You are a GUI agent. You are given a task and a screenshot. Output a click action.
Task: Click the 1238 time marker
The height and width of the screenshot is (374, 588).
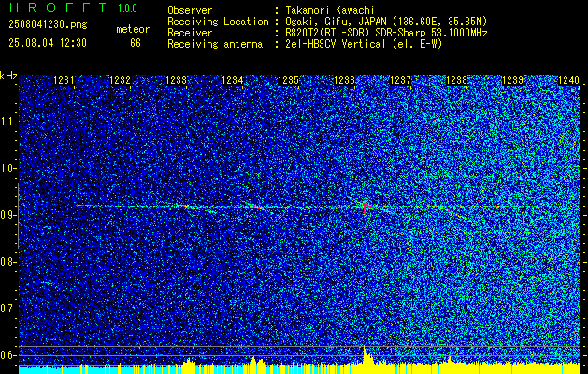456,80
